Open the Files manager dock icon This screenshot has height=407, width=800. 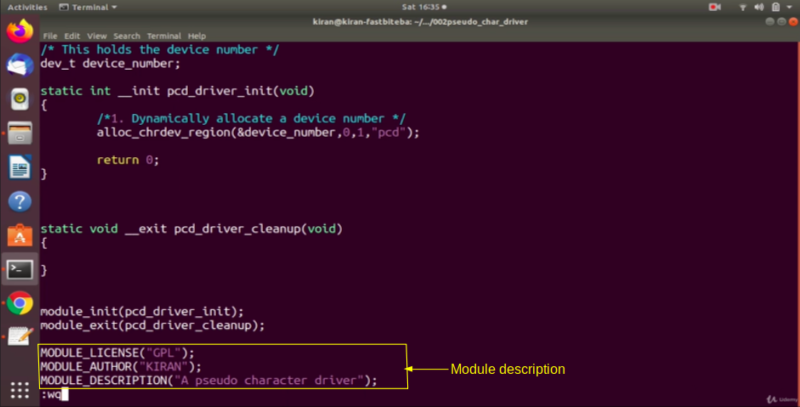19,133
